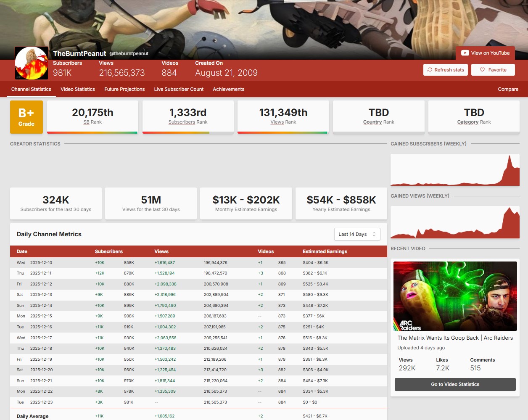This screenshot has height=420, width=528.
Task: Click the SB Rank card showing 20,175th
Action: [92, 116]
